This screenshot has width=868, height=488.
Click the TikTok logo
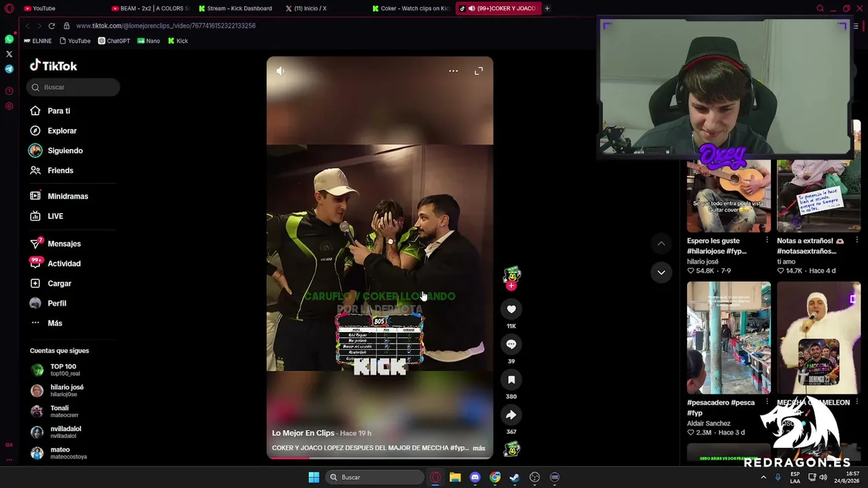point(54,66)
